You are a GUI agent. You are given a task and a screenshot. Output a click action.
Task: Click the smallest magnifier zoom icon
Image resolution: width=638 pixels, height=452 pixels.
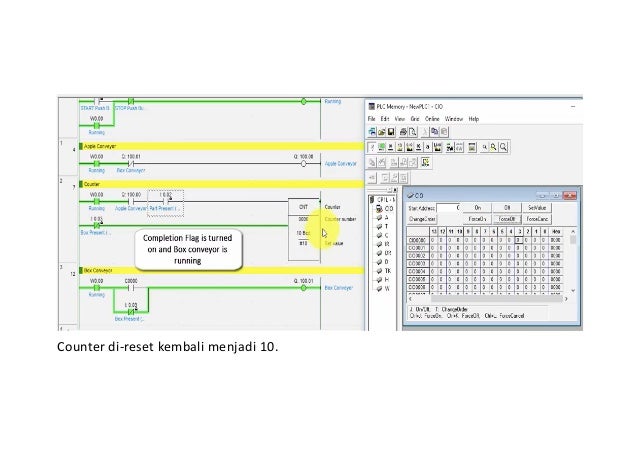pos(484,147)
